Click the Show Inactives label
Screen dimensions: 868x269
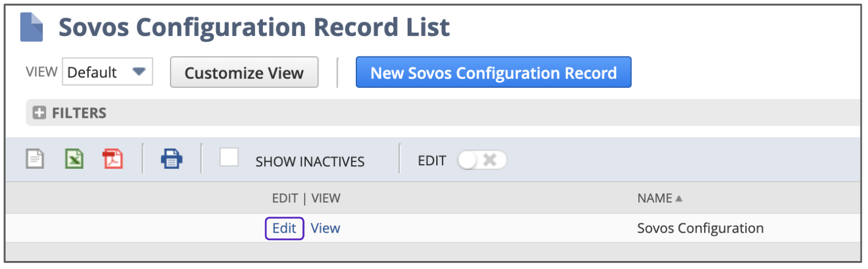[310, 162]
